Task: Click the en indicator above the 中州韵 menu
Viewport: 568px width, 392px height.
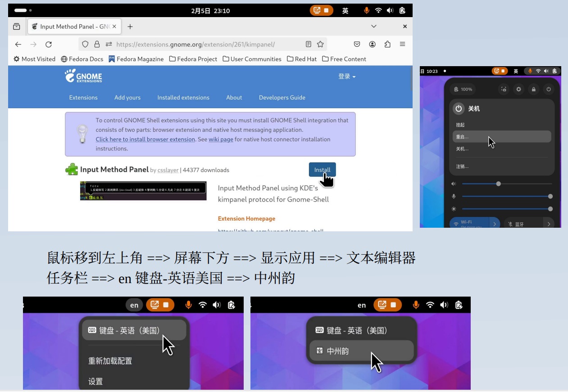Action: click(x=362, y=305)
